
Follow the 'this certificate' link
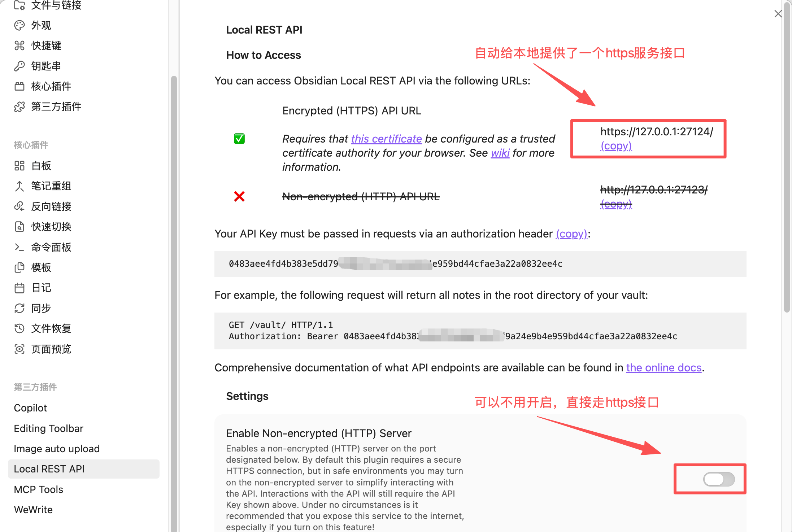click(x=386, y=139)
